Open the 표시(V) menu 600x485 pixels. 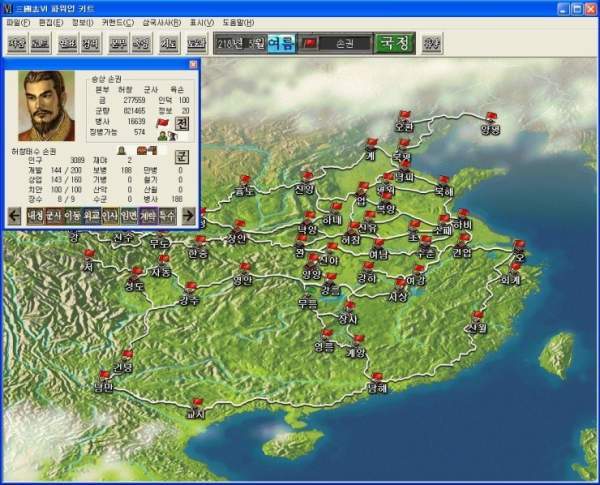pos(202,23)
